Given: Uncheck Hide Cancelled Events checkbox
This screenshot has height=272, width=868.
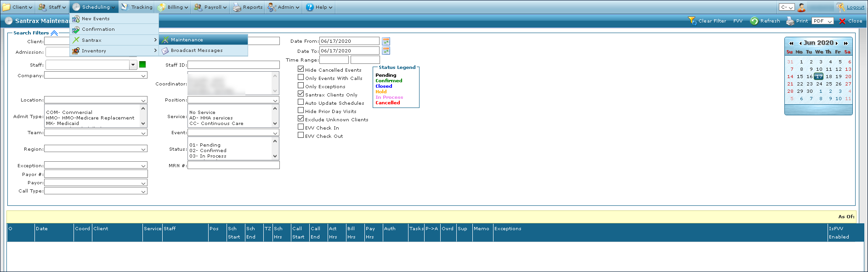Looking at the screenshot, I should click(x=301, y=69).
